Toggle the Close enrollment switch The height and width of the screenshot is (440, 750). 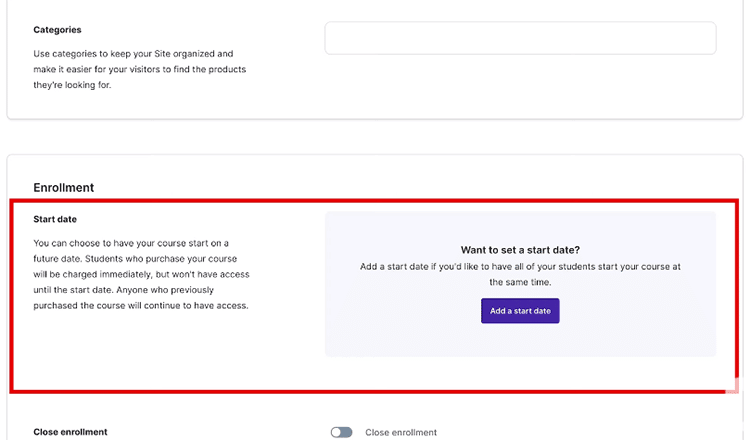(x=341, y=432)
